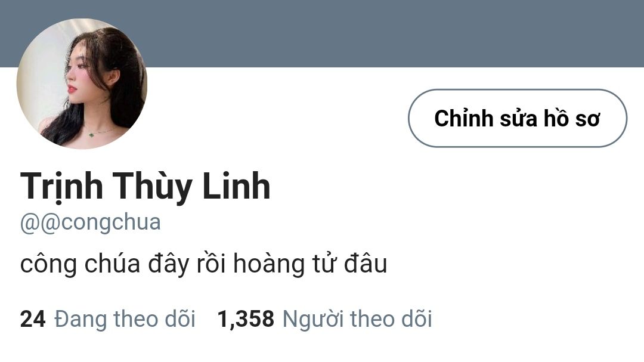The image size is (644, 362).
Task: Click the @@congchua username handle
Action: (x=91, y=222)
